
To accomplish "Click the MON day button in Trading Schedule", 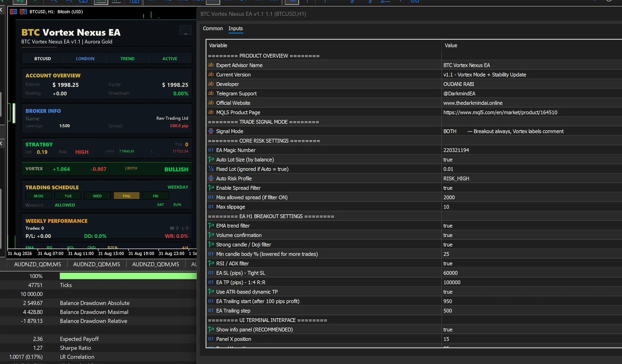I will [39, 196].
